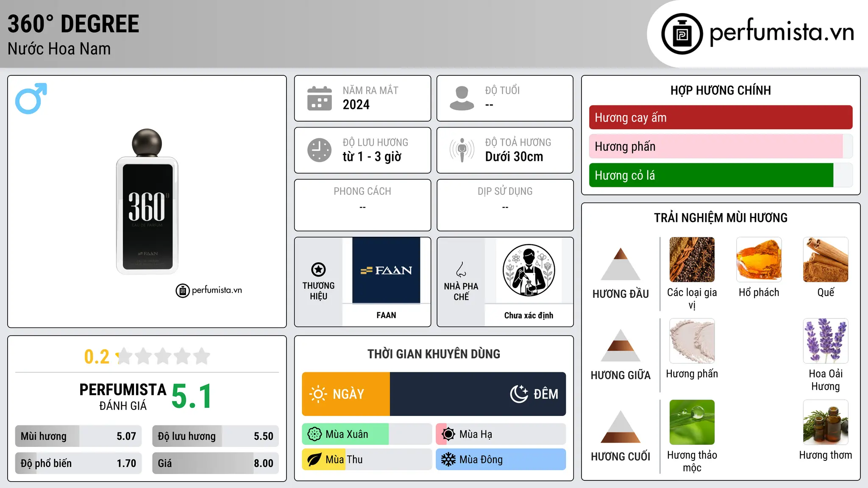
Task: Select the Hương thảo mộc note image
Action: [x=692, y=422]
